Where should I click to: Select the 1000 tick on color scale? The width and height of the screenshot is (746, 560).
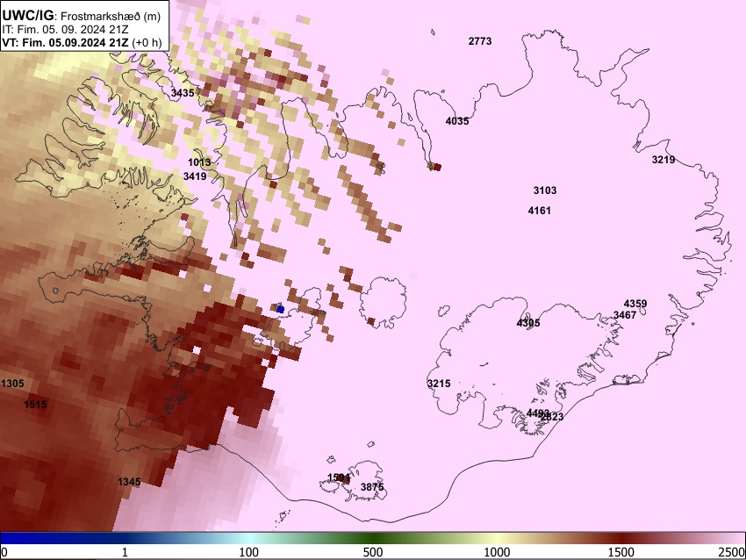coord(497,552)
